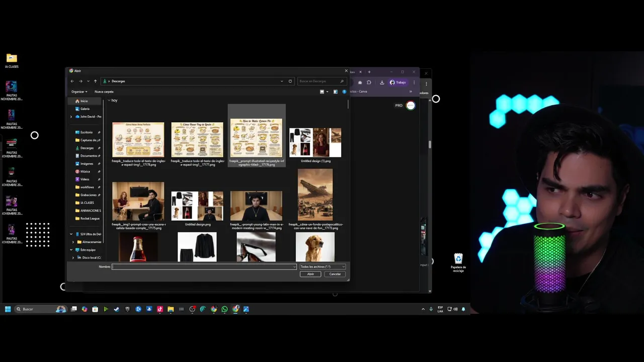The width and height of the screenshot is (644, 362).
Task: Select the freepik ...17178.png thumbnail
Action: point(138,141)
